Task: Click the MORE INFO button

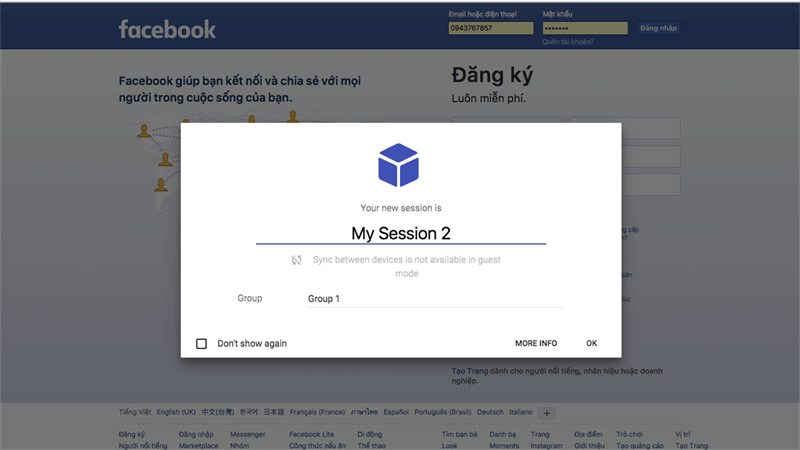Action: (x=536, y=343)
